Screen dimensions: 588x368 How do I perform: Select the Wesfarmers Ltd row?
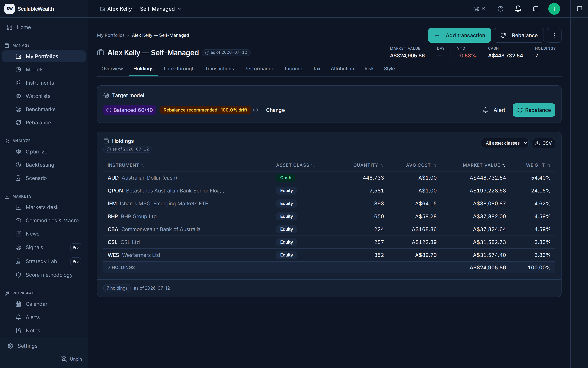329,255
